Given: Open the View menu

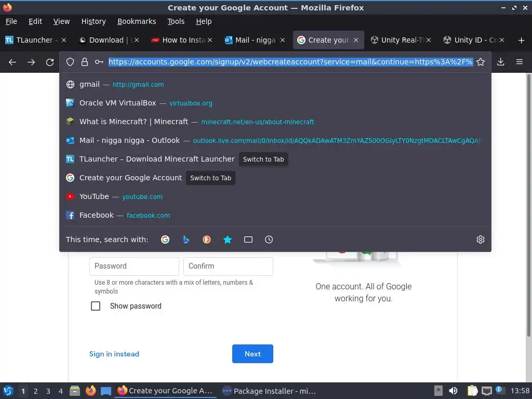Looking at the screenshot, I should tap(61, 21).
